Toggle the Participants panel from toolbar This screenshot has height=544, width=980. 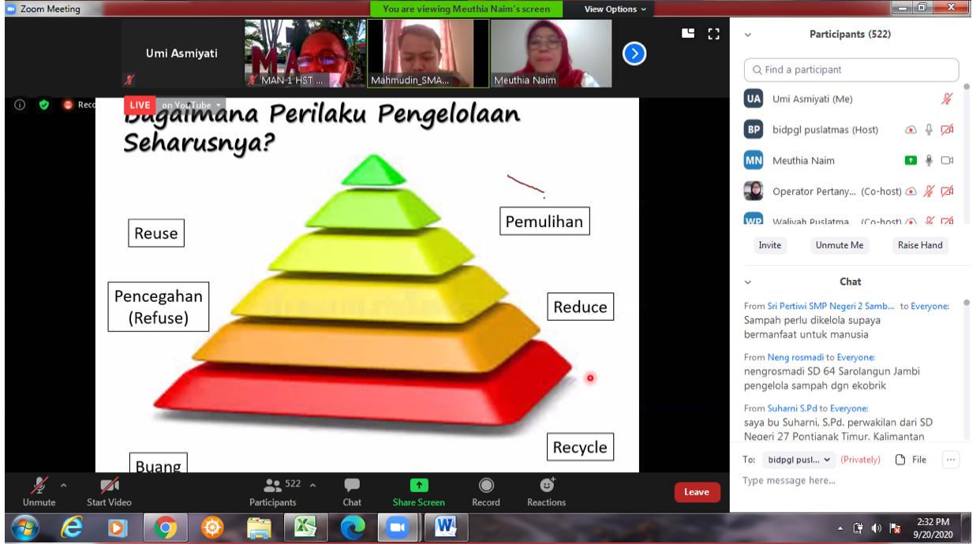pos(272,492)
